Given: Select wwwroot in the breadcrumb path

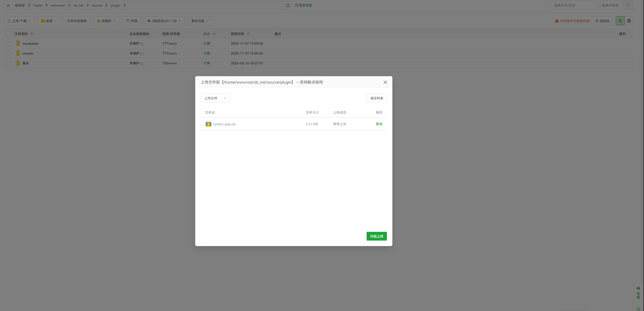Looking at the screenshot, I should pyautogui.click(x=58, y=5).
